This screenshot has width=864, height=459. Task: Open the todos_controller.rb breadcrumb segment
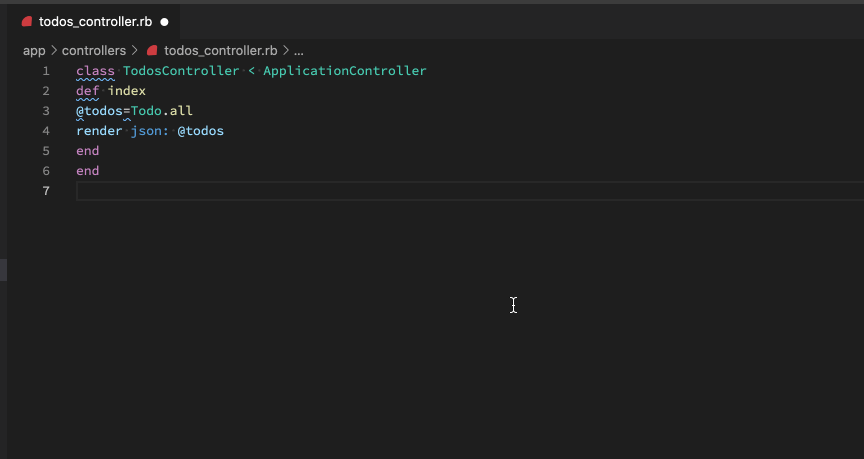[220, 51]
